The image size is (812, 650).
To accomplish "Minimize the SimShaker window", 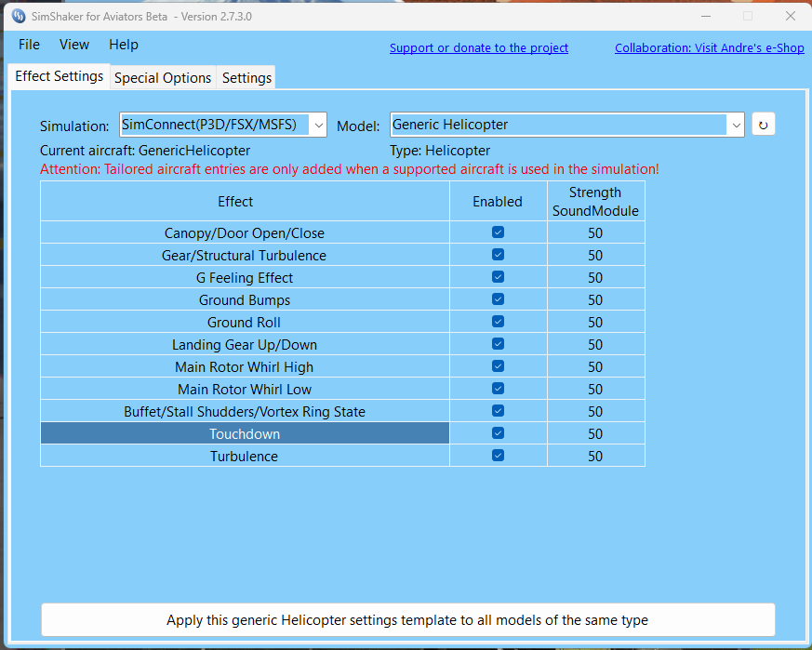I will pyautogui.click(x=705, y=16).
